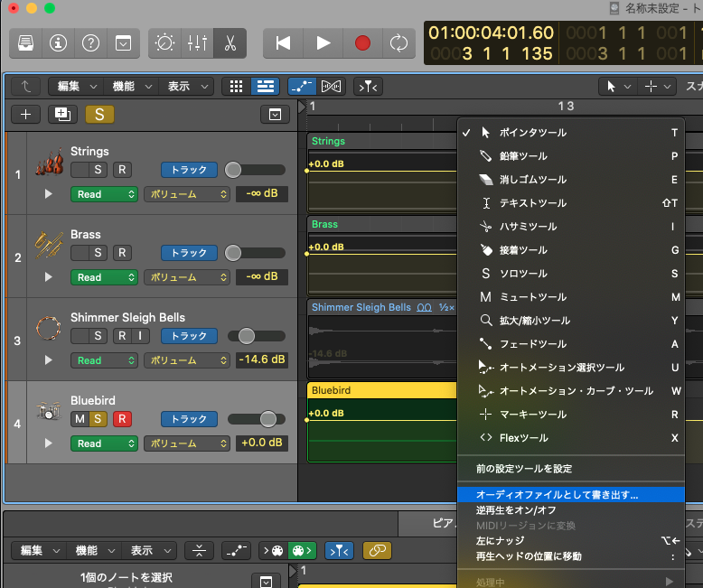Image resolution: width=703 pixels, height=588 pixels.
Task: Open the Inspector info icon
Action: point(59,43)
